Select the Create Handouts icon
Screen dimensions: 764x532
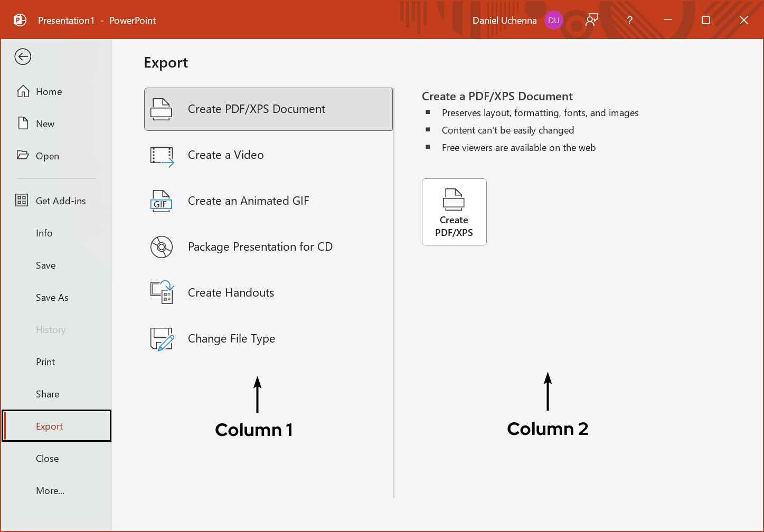click(161, 293)
